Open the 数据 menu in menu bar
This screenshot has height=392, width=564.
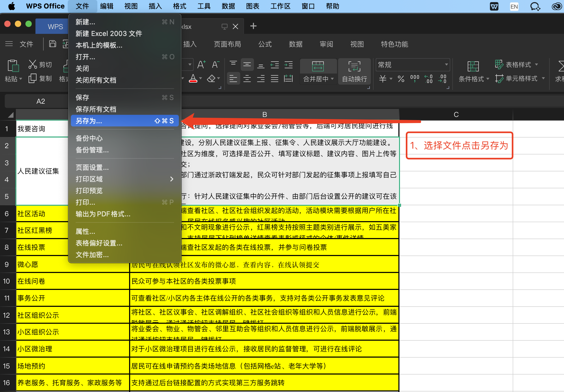click(228, 6)
